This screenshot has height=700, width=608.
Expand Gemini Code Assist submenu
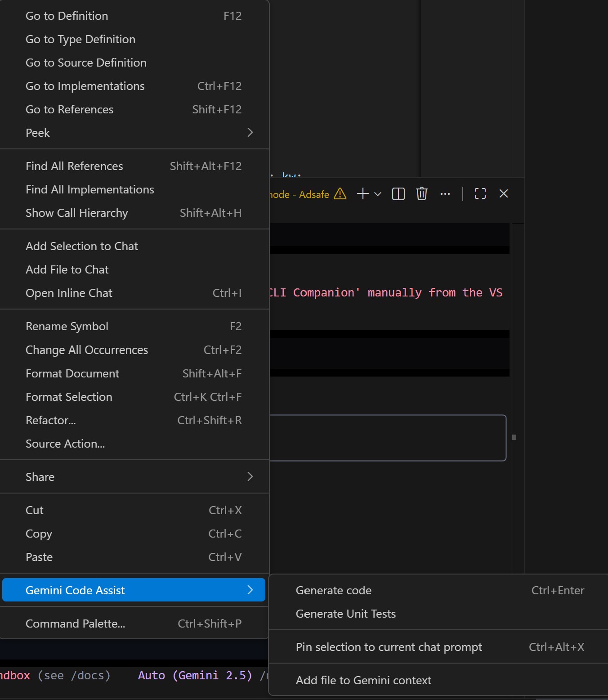pos(134,590)
